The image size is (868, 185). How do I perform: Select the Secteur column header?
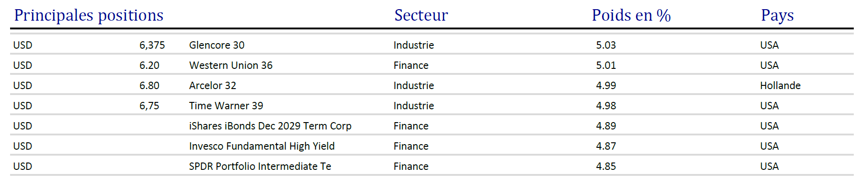coord(421,16)
